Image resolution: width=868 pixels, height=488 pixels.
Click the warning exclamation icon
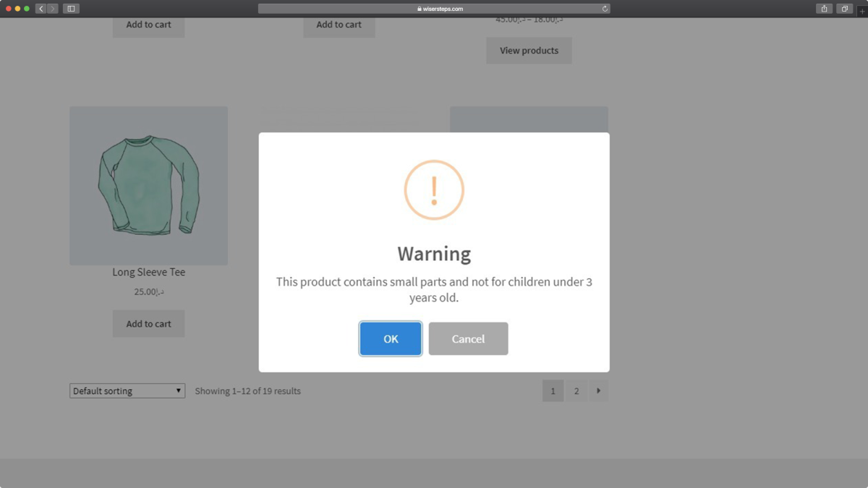[434, 189]
